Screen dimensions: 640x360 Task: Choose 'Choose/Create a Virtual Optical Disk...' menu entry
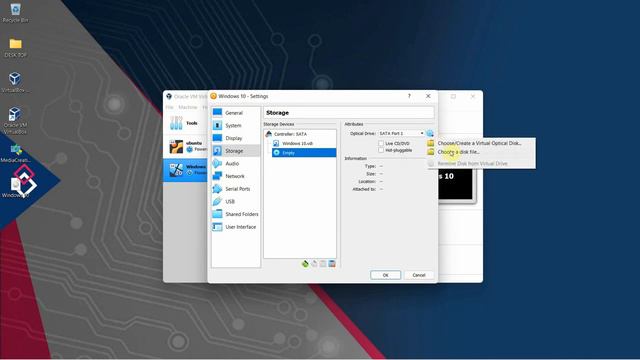click(480, 143)
